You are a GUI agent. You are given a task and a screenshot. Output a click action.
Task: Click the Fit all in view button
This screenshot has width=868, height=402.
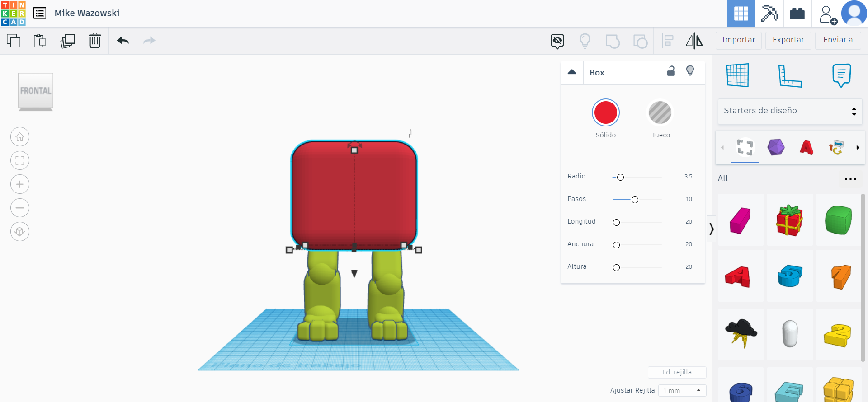pyautogui.click(x=20, y=160)
